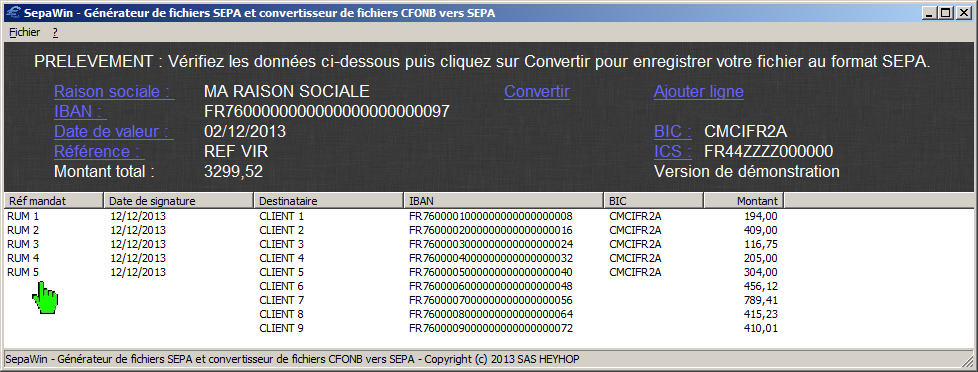
Task: Click CMCIFR2A BIC in RUM 5 row
Action: point(635,272)
